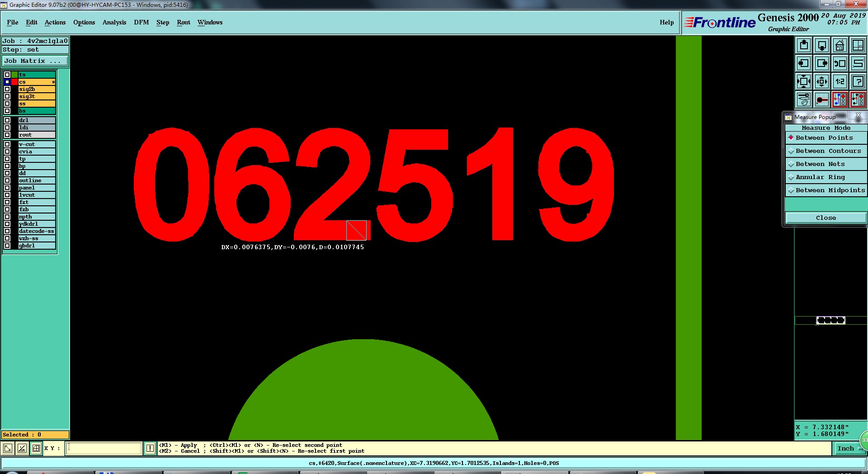Select Annular Ring measure mode

826,177
